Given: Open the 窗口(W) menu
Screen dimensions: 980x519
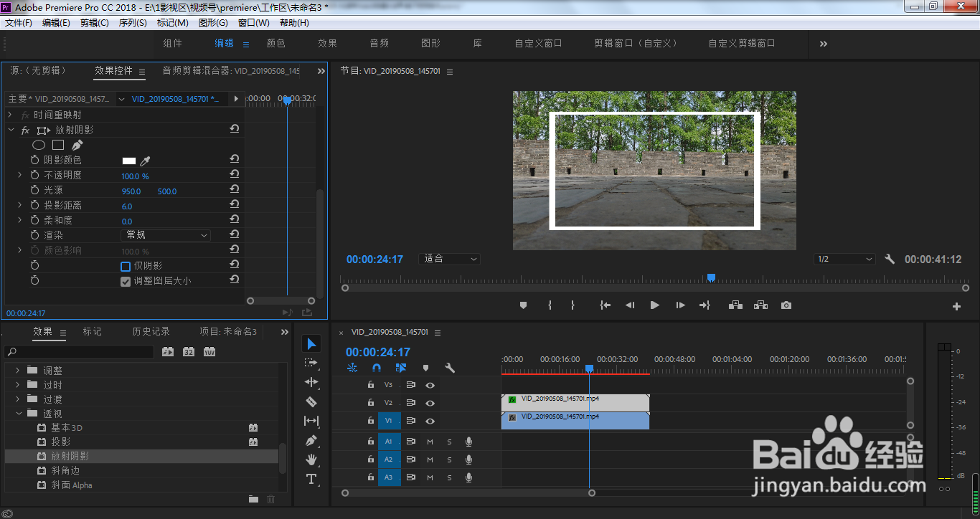Looking at the screenshot, I should point(254,23).
